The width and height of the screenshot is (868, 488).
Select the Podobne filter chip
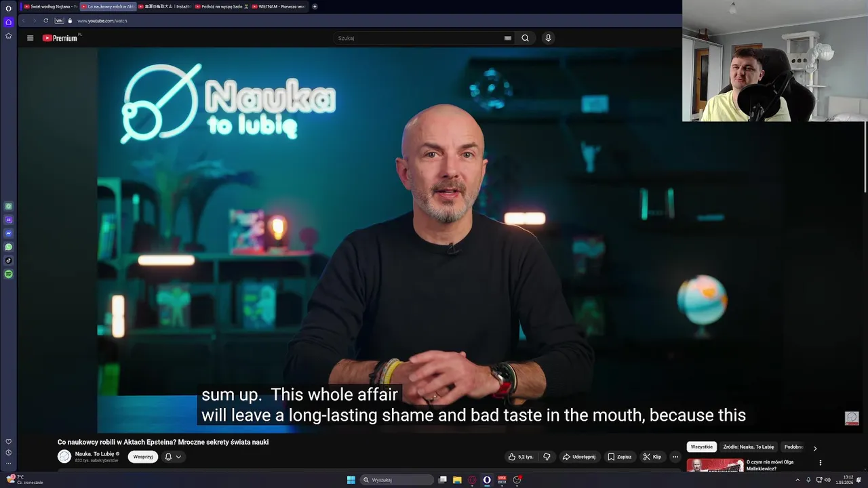[793, 447]
